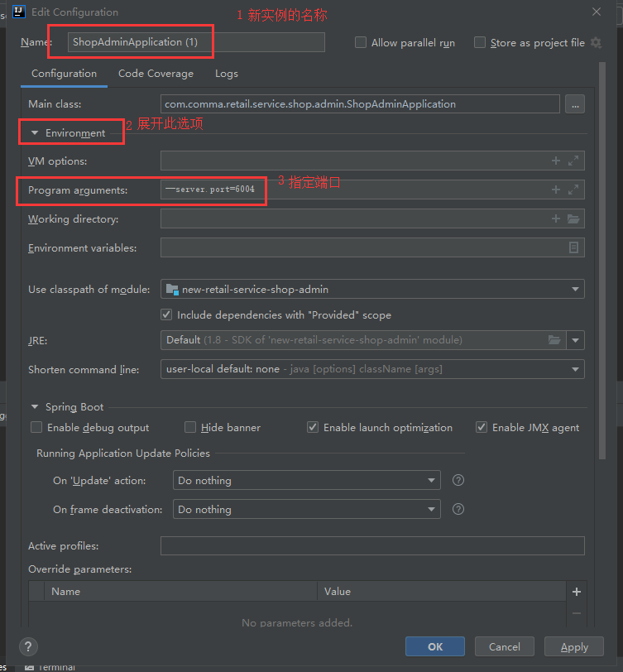Collapse the Environment section
Viewport: 623px width, 672px height.
point(35,132)
